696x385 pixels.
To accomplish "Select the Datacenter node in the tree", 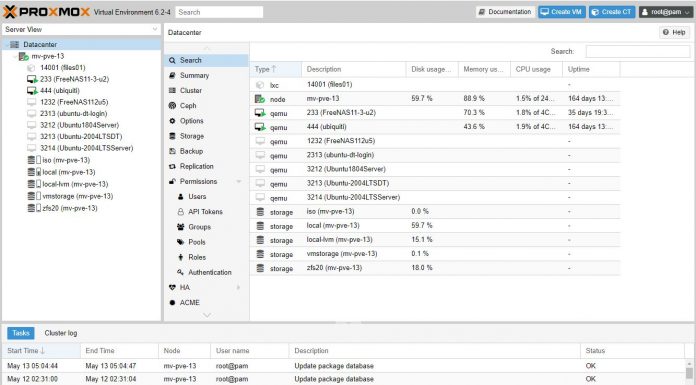I will [x=81, y=44].
